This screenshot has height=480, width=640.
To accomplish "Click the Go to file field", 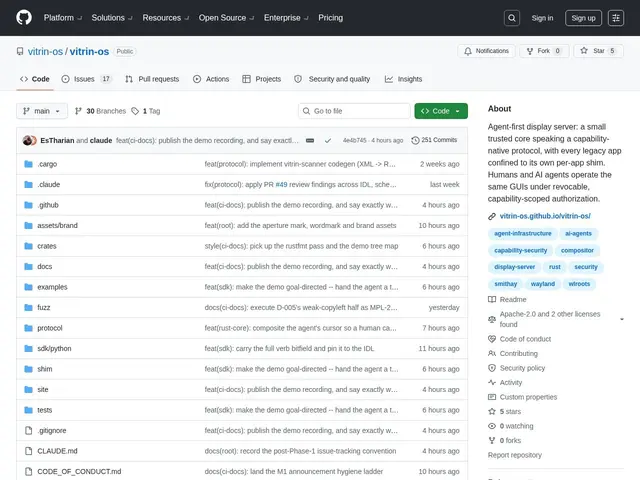I will pyautogui.click(x=354, y=111).
